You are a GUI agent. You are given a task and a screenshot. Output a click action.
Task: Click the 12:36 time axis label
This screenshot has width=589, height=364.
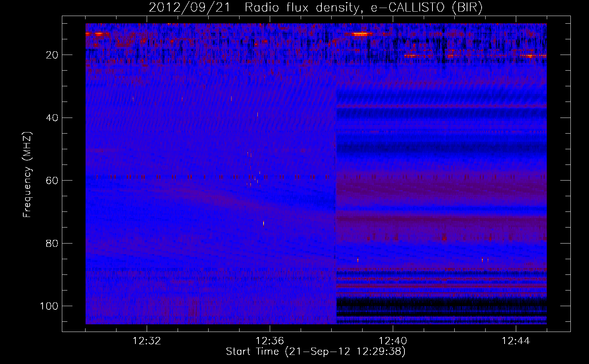tap(270, 341)
